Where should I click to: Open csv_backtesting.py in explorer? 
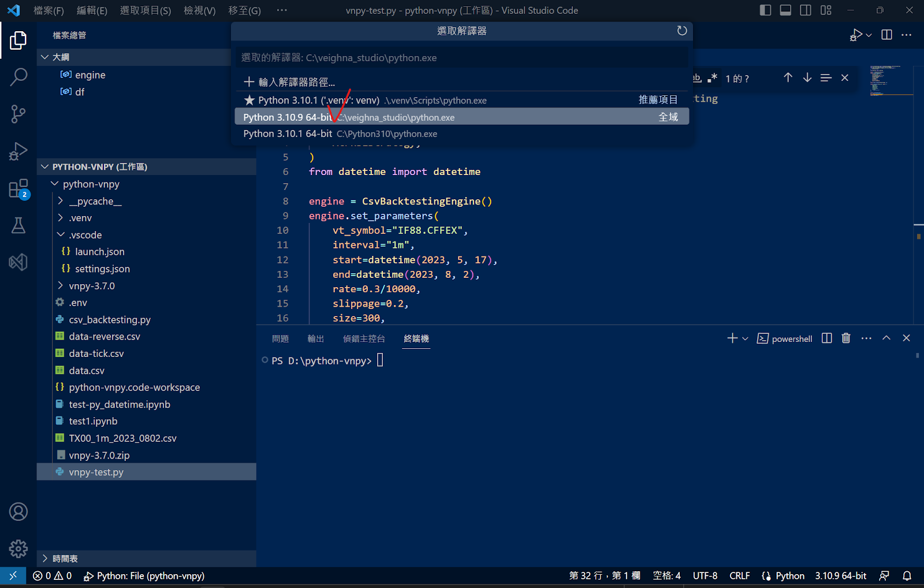pyautogui.click(x=110, y=319)
